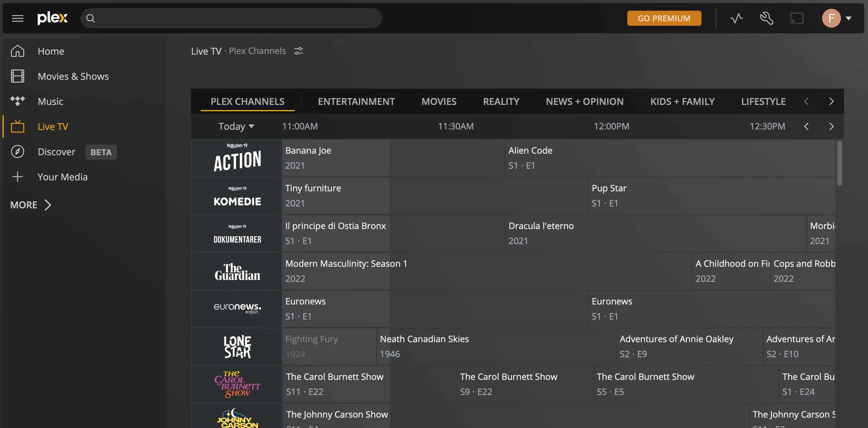
Task: Click the Music Tidal icon
Action: (18, 101)
